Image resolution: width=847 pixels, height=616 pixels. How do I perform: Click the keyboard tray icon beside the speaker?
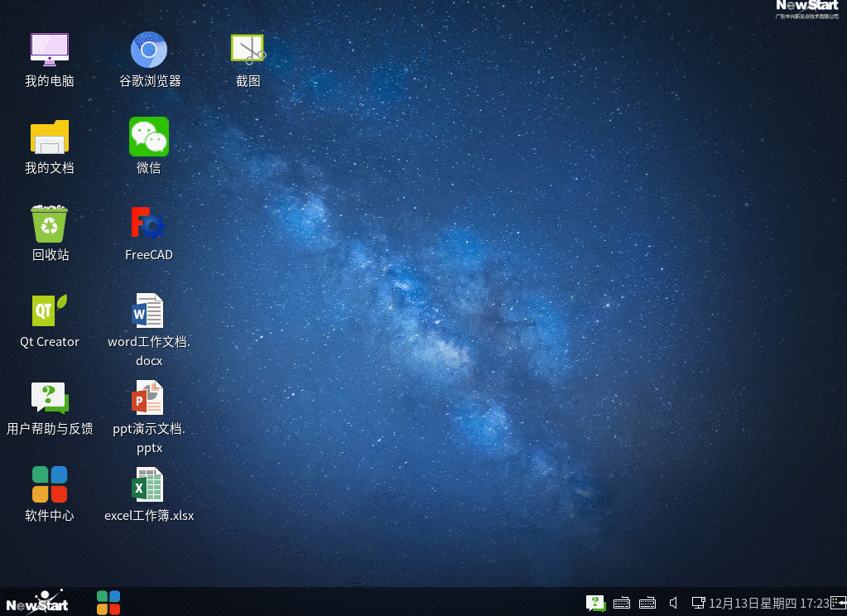click(647, 603)
